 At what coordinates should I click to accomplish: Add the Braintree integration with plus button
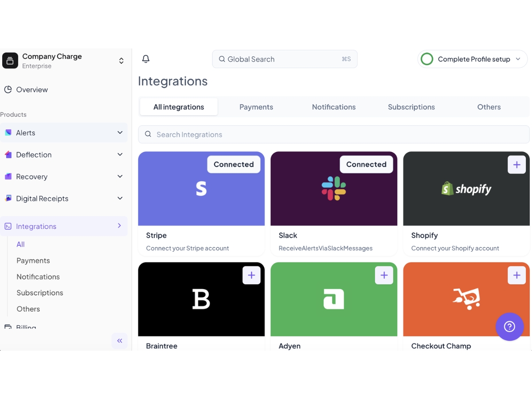click(x=251, y=275)
